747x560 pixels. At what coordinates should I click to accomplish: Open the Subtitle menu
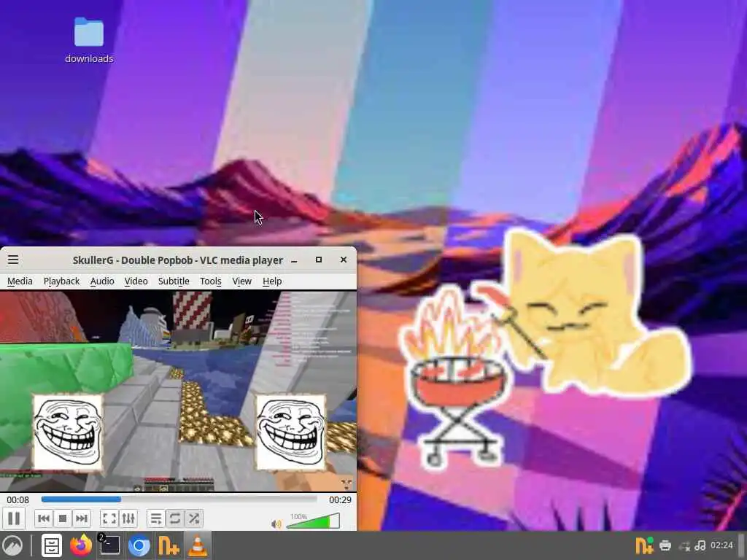(174, 281)
